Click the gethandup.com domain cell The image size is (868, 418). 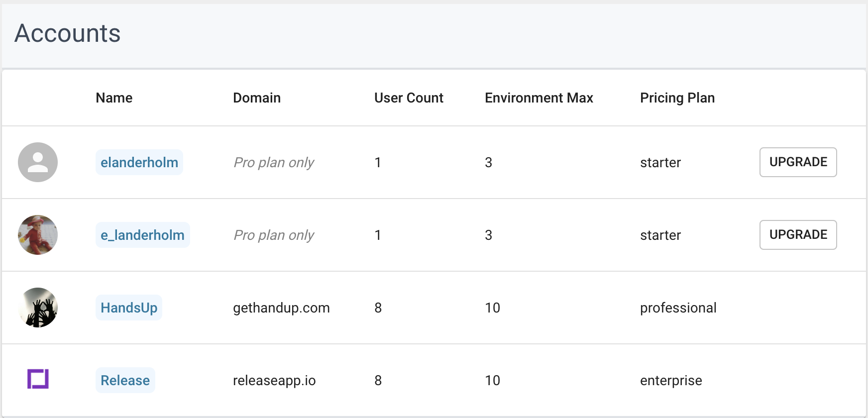click(281, 308)
